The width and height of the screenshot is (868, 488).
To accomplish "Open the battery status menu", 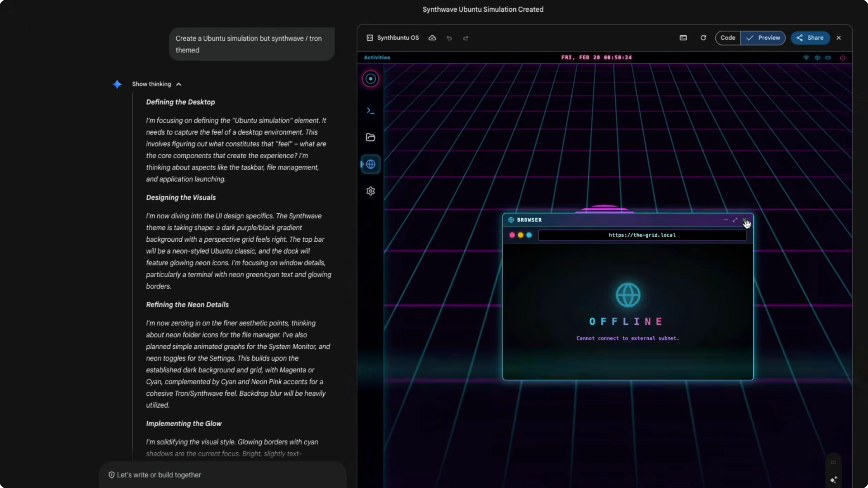I will click(829, 58).
